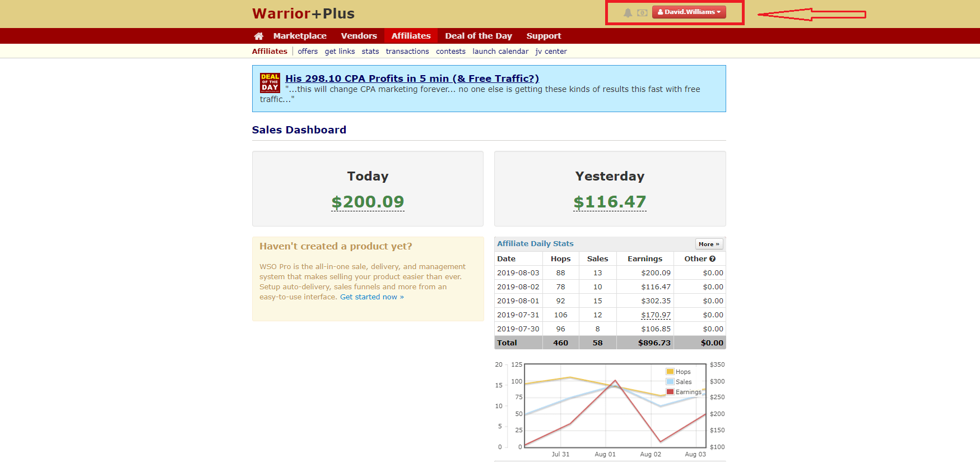Open the Vendors menu

(359, 36)
